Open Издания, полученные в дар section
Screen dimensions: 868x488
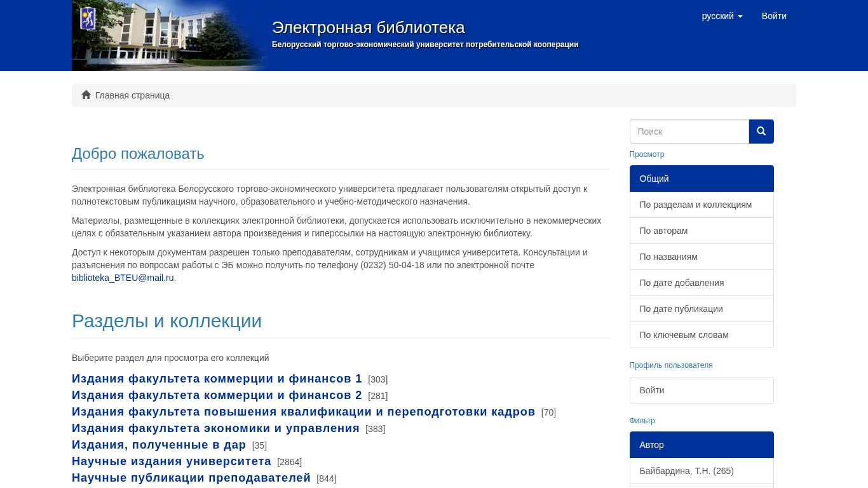point(159,445)
